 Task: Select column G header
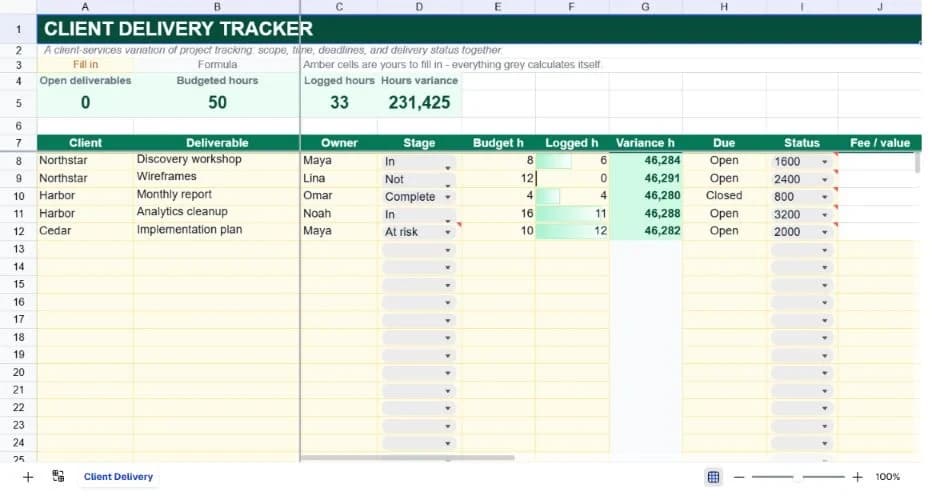646,7
